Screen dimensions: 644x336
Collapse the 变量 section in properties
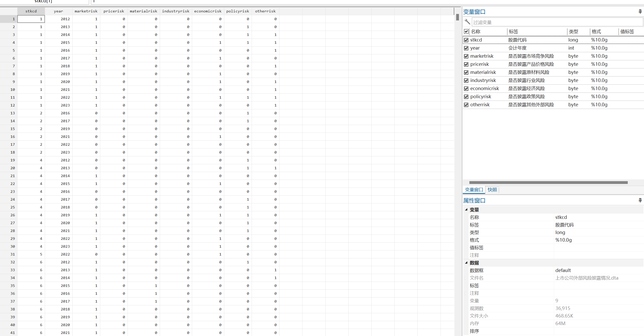coord(466,209)
